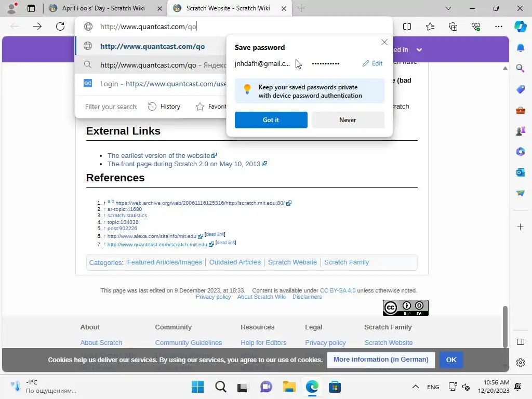
Task: Open Settings and more ellipsis menu
Action: click(498, 26)
